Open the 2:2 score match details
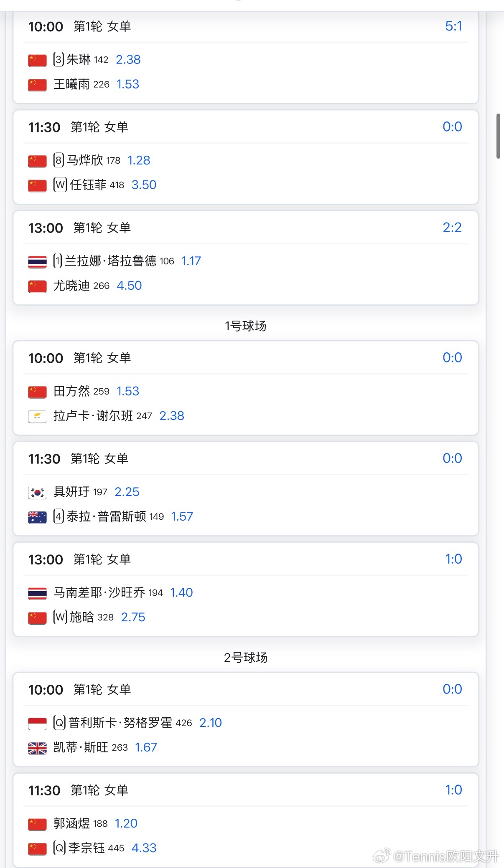The image size is (504, 868). tap(452, 228)
